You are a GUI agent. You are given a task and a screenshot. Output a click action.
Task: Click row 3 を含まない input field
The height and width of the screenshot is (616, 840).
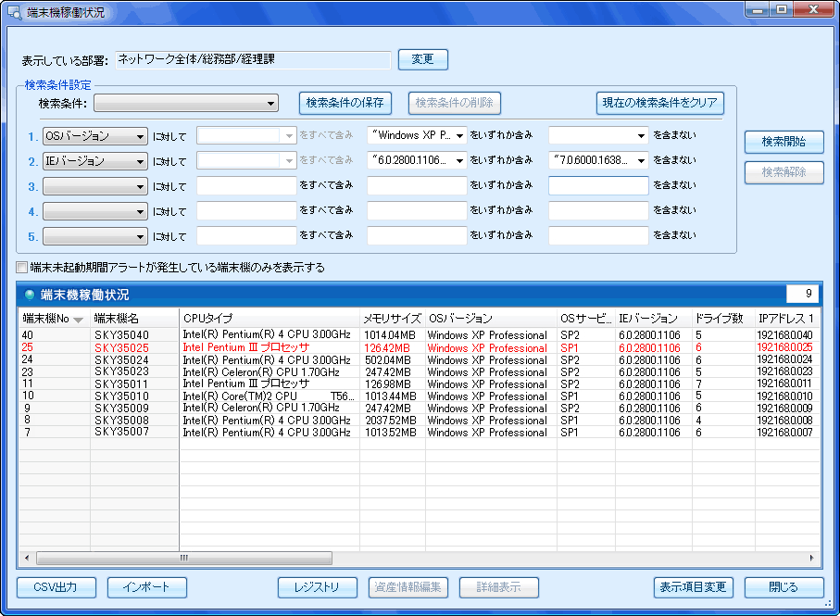pos(598,185)
